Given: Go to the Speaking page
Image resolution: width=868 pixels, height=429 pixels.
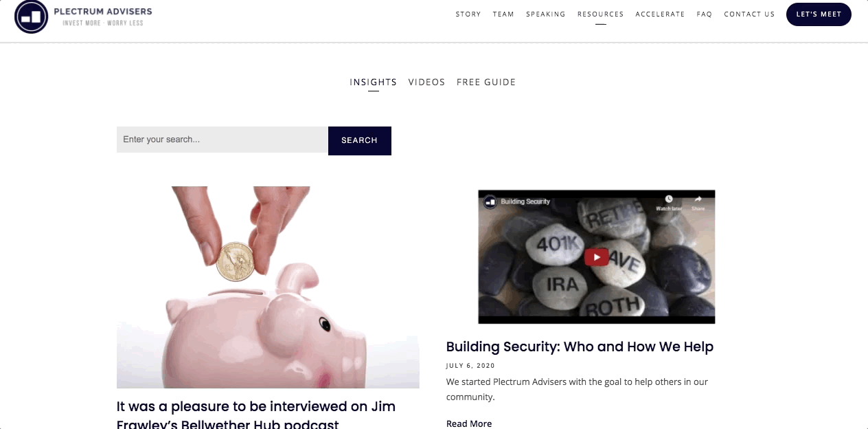Looking at the screenshot, I should (546, 14).
